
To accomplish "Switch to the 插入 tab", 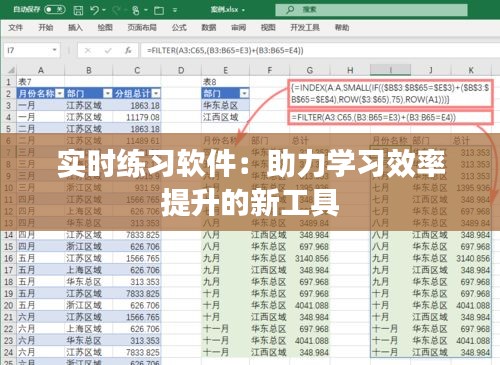I will point(75,28).
